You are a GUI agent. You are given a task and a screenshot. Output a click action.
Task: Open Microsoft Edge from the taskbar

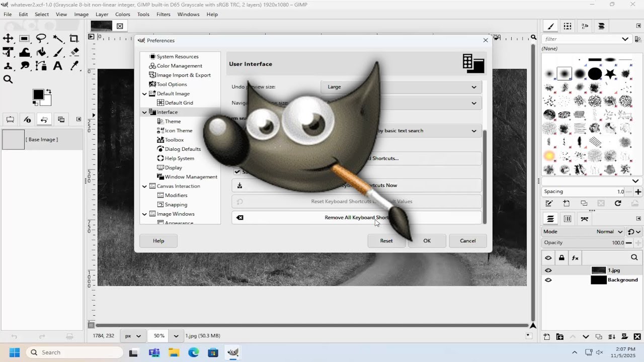[x=194, y=352]
